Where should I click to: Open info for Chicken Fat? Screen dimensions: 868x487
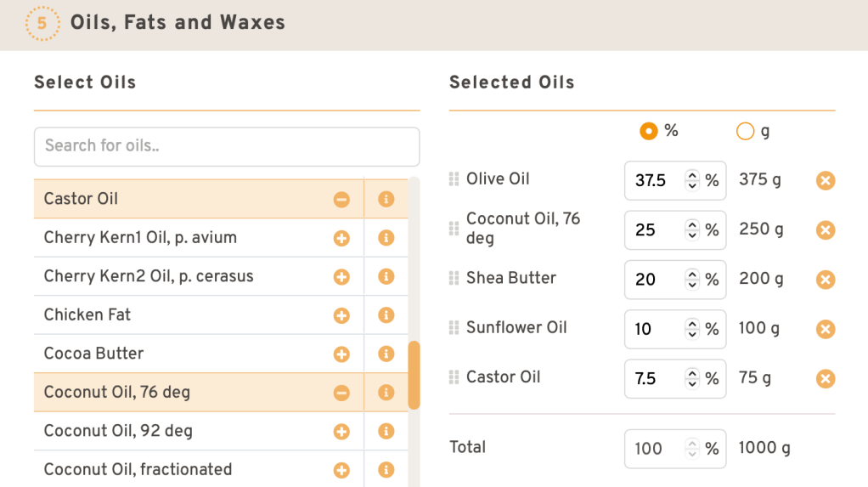pos(386,315)
